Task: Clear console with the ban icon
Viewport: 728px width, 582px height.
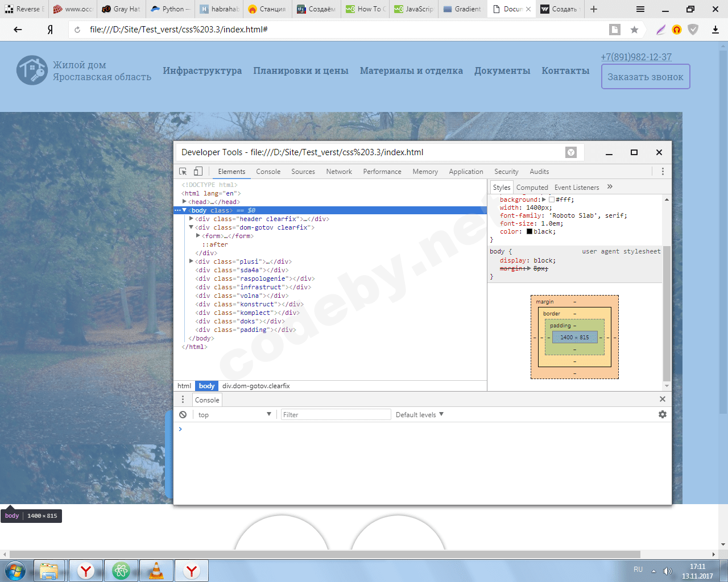Action: click(183, 414)
